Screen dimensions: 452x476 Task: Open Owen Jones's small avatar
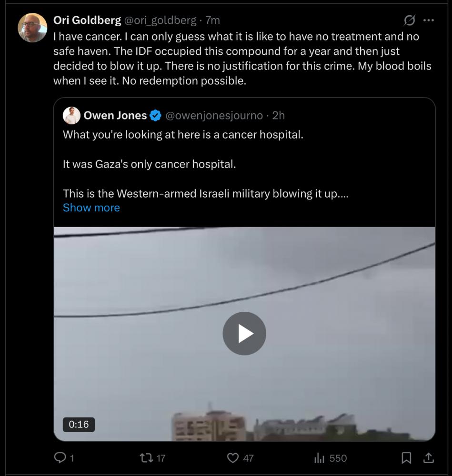pos(71,116)
